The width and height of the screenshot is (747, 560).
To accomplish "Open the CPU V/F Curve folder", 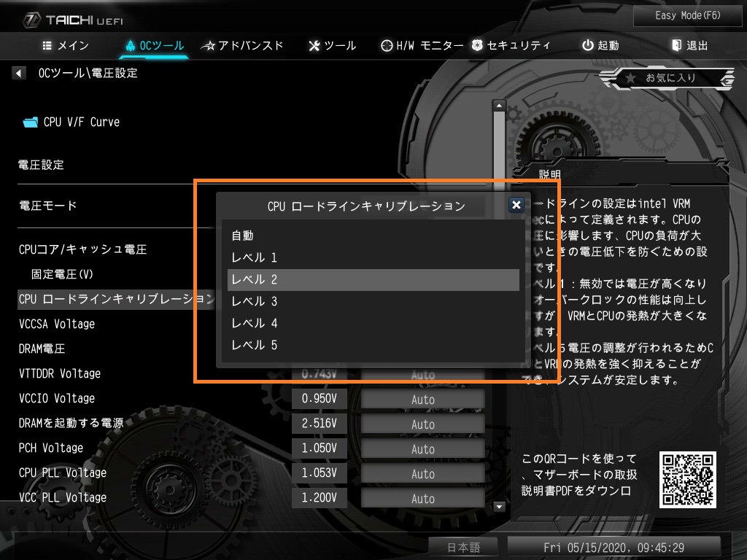I will 71,122.
